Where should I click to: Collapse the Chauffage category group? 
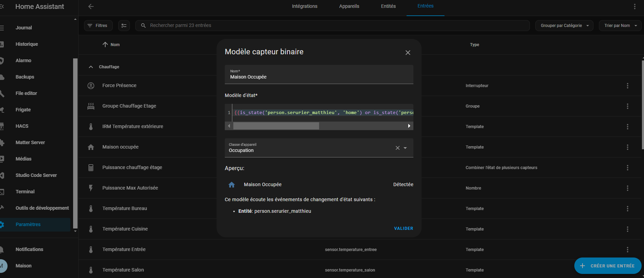click(x=91, y=67)
